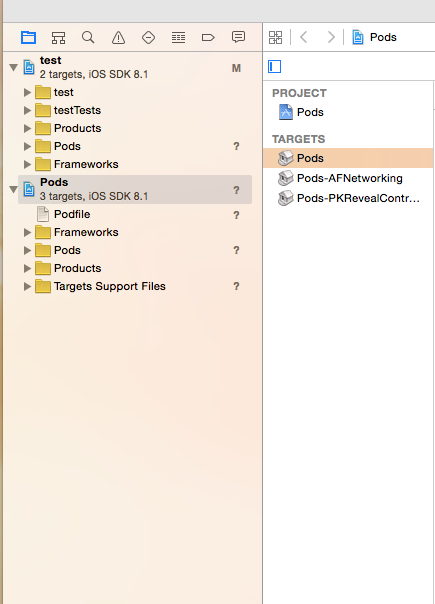This screenshot has height=604, width=435.
Task: Click the Pods-AFNetworking target icon
Action: click(x=286, y=178)
